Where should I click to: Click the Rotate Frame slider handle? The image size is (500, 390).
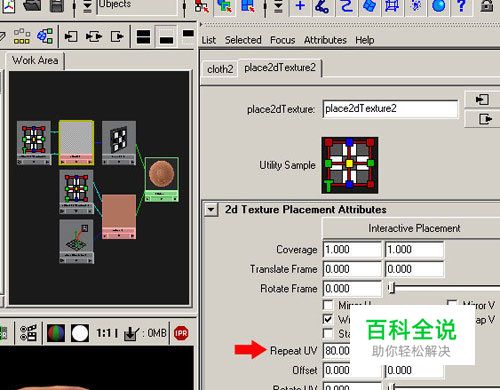392,288
